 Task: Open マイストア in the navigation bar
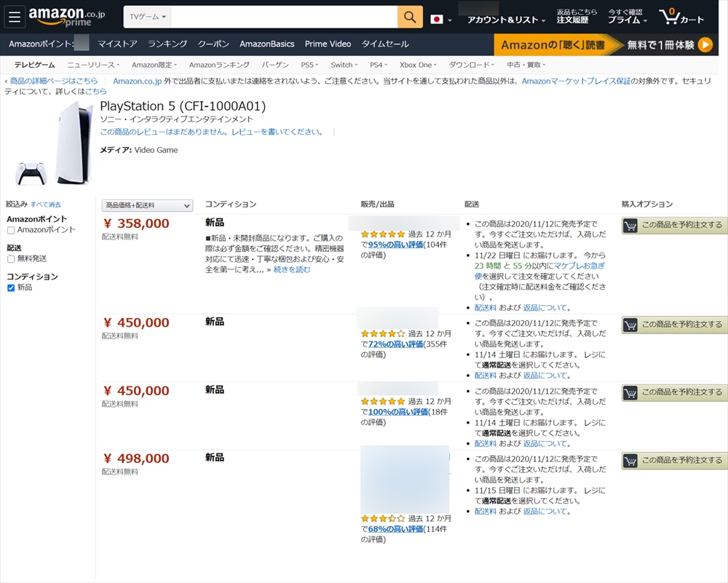tap(117, 44)
